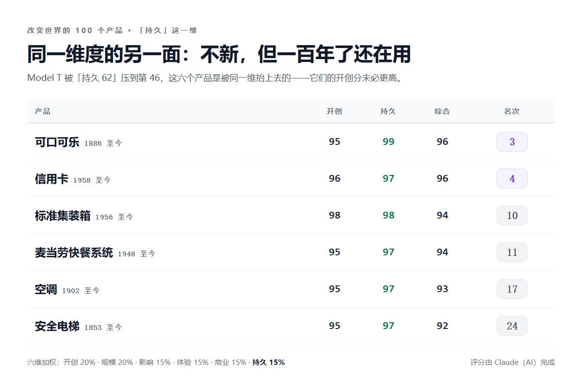Click the year 1958 至今 label
Viewport: 582px width, 392px height.
click(92, 180)
